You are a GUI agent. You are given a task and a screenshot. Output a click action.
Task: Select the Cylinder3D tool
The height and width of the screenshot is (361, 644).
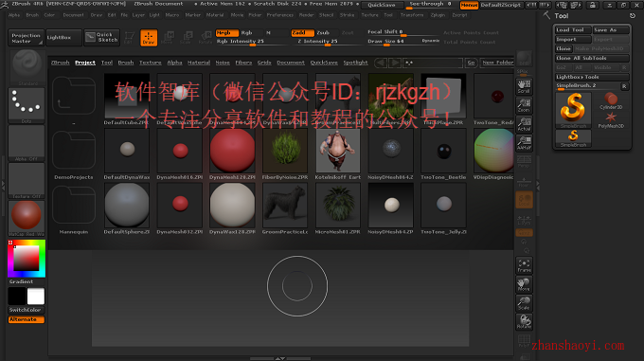click(x=611, y=101)
